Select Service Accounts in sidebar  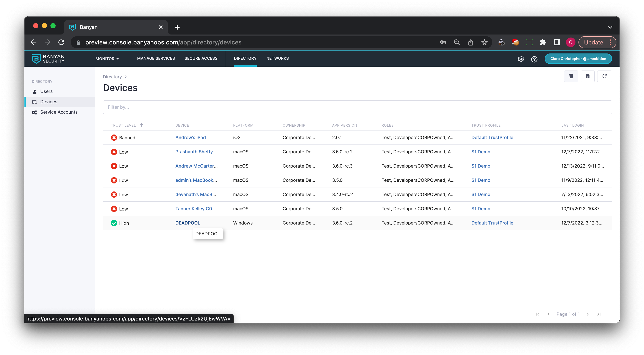click(59, 112)
